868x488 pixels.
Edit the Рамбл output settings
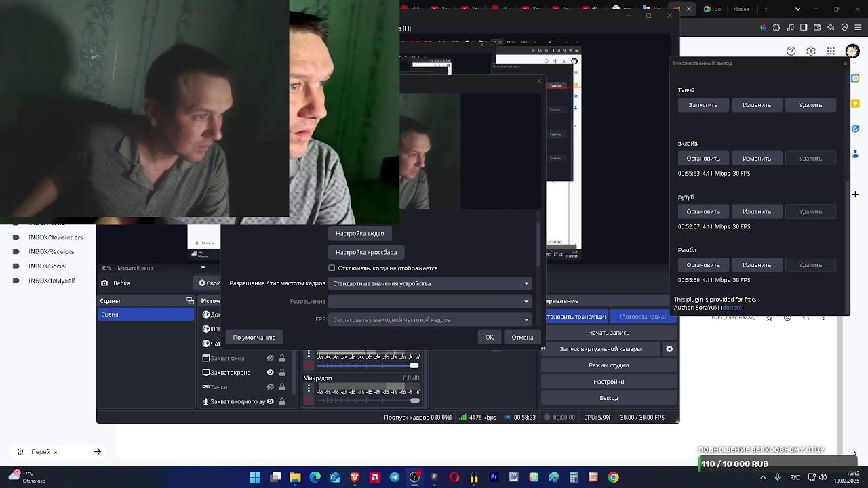click(757, 265)
